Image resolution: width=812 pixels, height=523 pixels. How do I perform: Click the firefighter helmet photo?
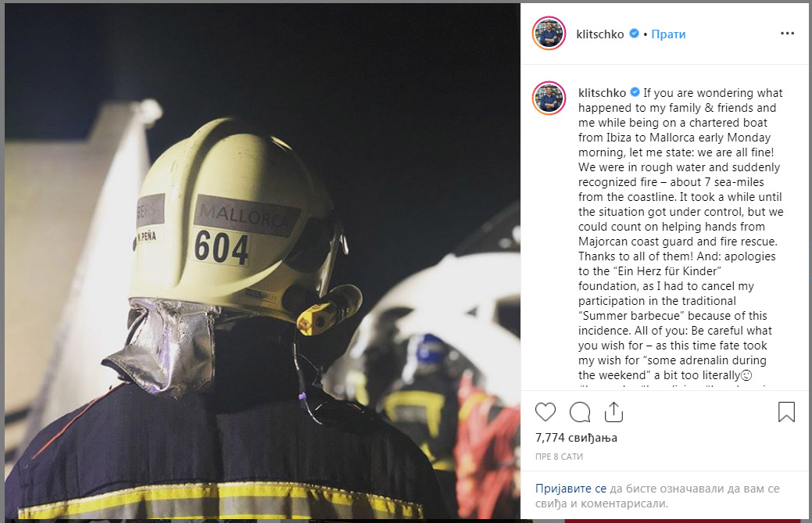point(263,261)
